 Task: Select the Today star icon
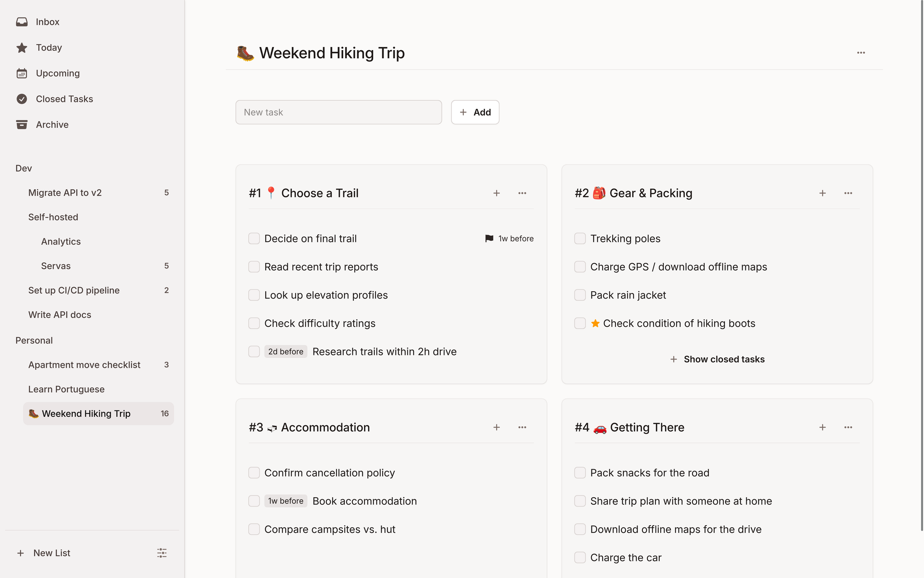[x=22, y=47]
